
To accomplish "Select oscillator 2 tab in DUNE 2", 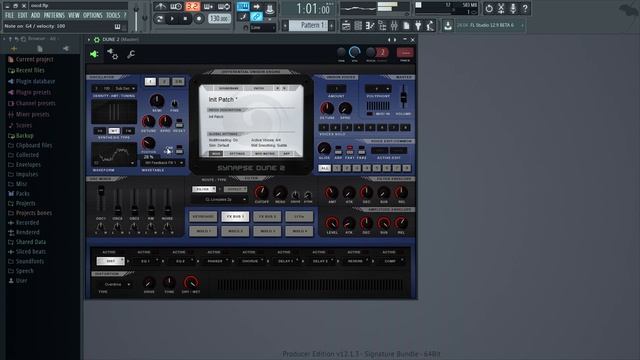I will coord(164,82).
